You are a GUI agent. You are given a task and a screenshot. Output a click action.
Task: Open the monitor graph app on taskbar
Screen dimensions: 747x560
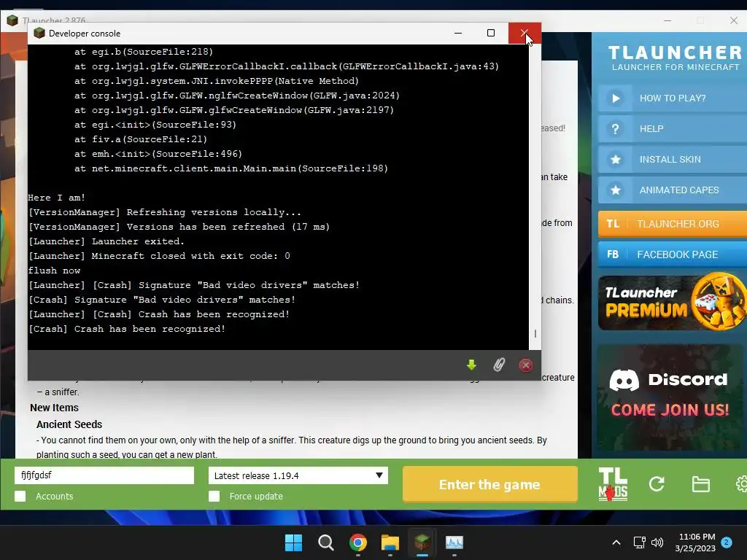pos(454,542)
